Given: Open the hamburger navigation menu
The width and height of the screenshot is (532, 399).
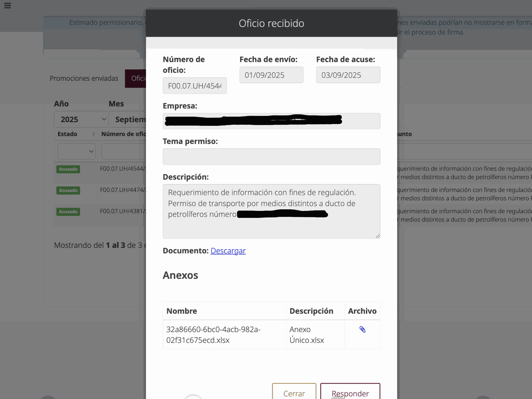Looking at the screenshot, I should coord(7,6).
